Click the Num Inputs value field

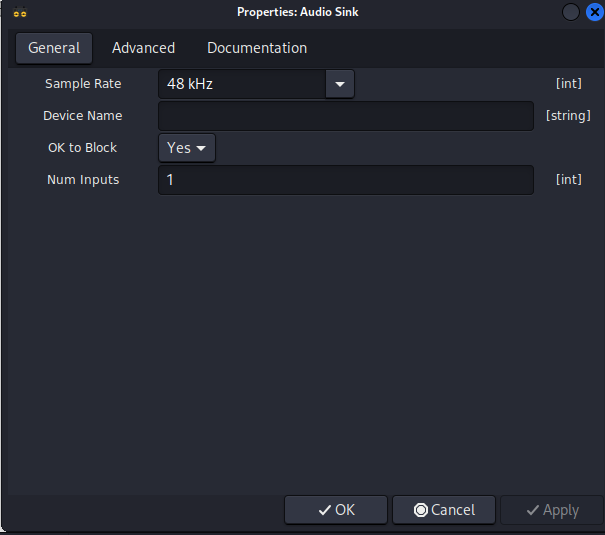pos(346,180)
